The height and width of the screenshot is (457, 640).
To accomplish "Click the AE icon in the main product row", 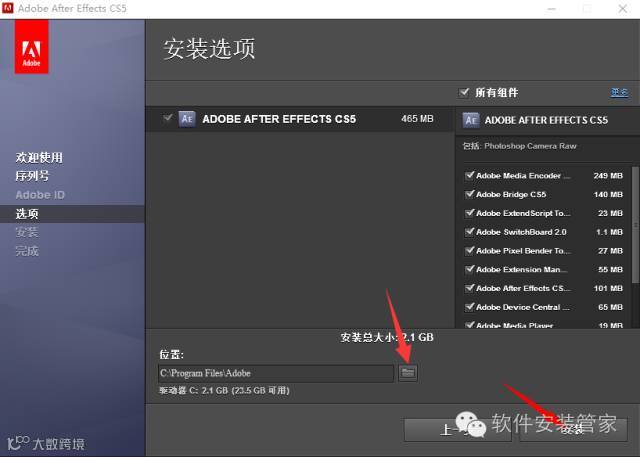I will (187, 119).
